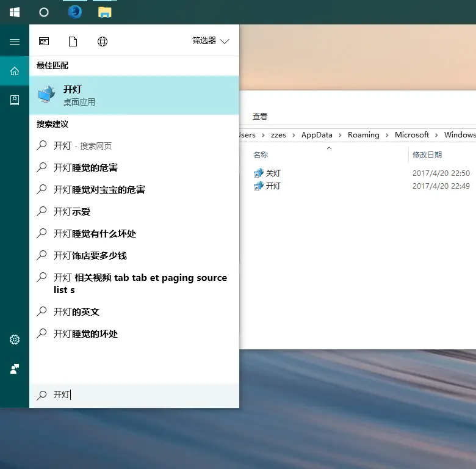Open the Cortana Notebook sidebar icon
The height and width of the screenshot is (469, 476).
[15, 100]
